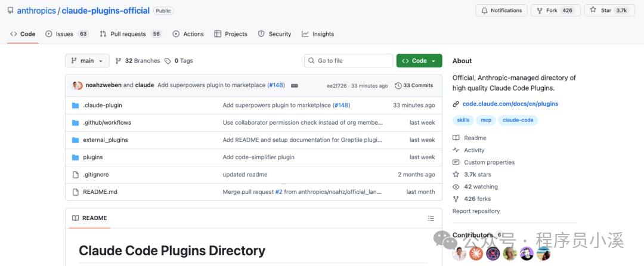Switch to the Projects tab
Viewport: 644px width, 266px height.
point(231,34)
